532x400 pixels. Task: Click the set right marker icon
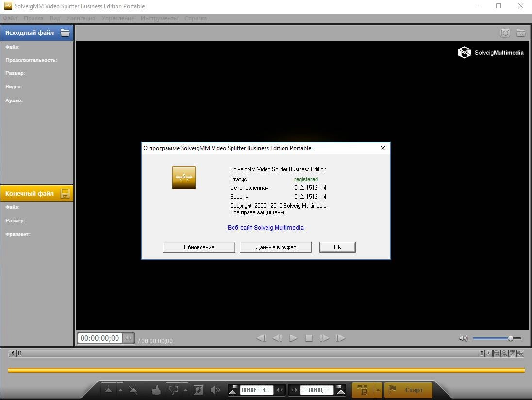(x=341, y=390)
